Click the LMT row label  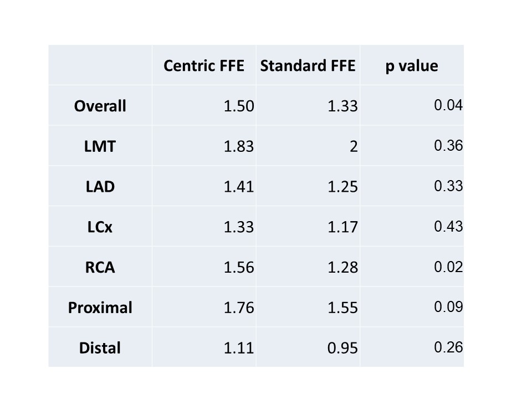point(100,146)
